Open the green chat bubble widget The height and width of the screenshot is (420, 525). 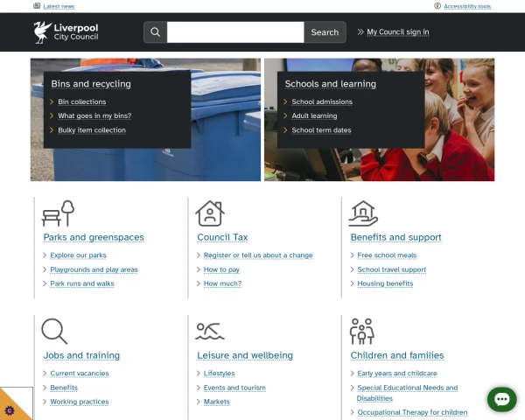coord(502,399)
